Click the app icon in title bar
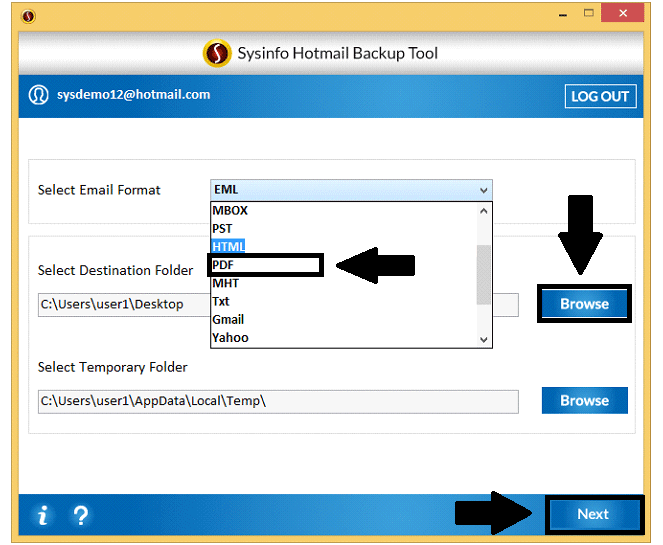 (x=28, y=16)
